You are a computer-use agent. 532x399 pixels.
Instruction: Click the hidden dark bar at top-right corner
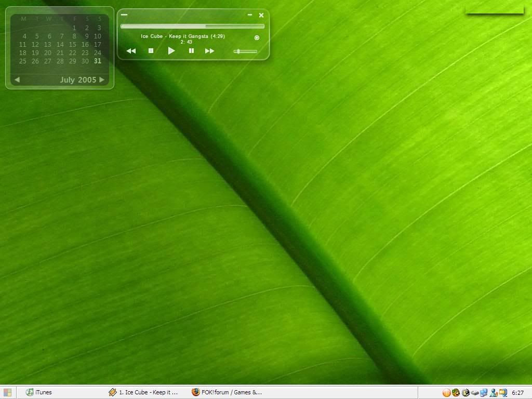(495, 11)
